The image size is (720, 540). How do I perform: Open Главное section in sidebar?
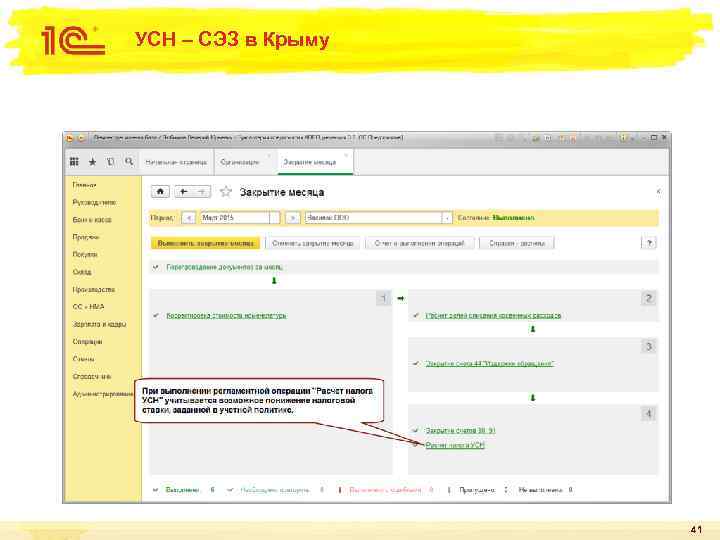pos(84,185)
